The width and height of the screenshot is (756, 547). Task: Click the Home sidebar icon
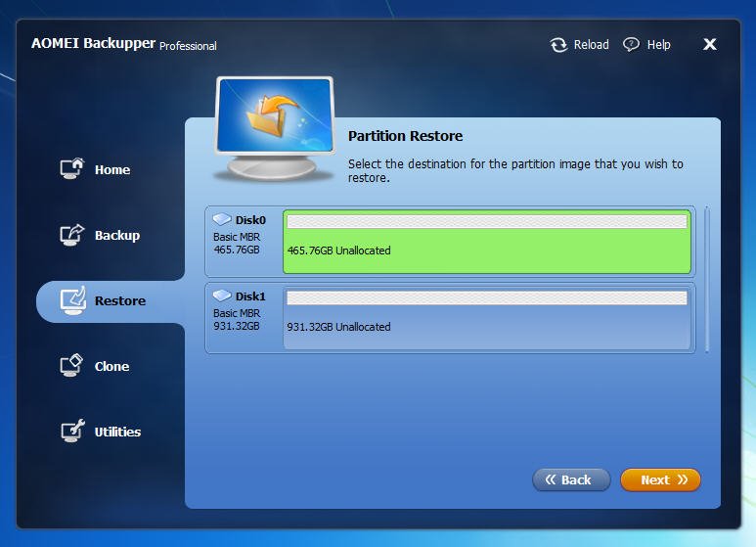tap(71, 169)
